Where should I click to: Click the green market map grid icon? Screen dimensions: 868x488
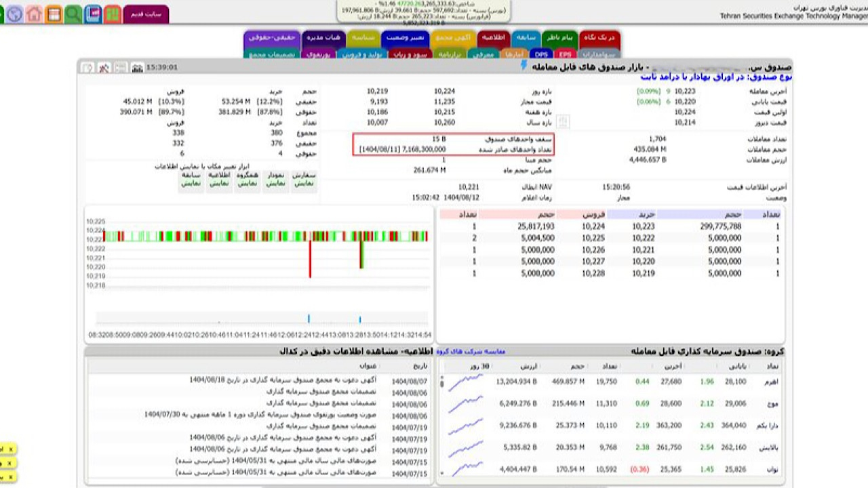click(x=111, y=13)
